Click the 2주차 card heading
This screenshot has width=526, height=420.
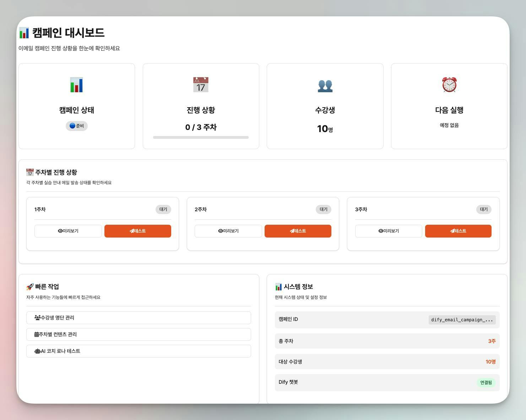201,209
